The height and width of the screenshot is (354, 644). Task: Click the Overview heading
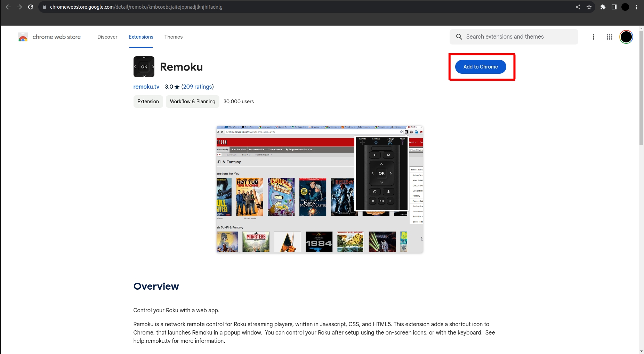point(156,286)
